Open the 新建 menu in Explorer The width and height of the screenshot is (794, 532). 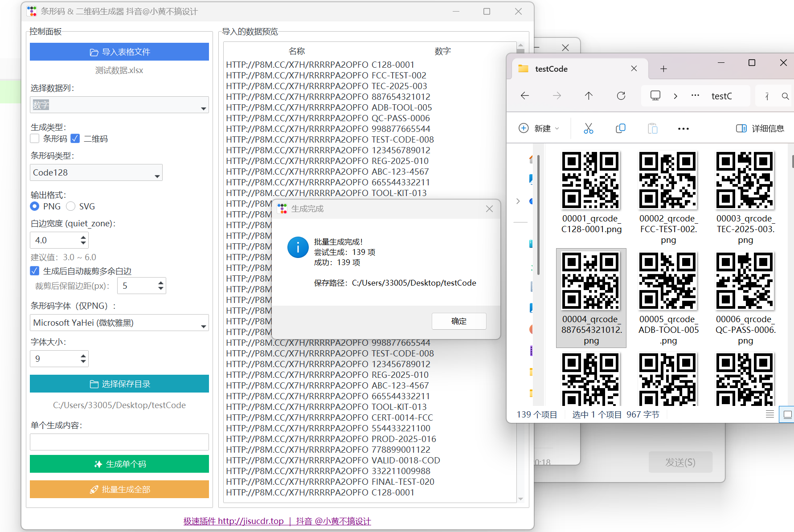(539, 129)
